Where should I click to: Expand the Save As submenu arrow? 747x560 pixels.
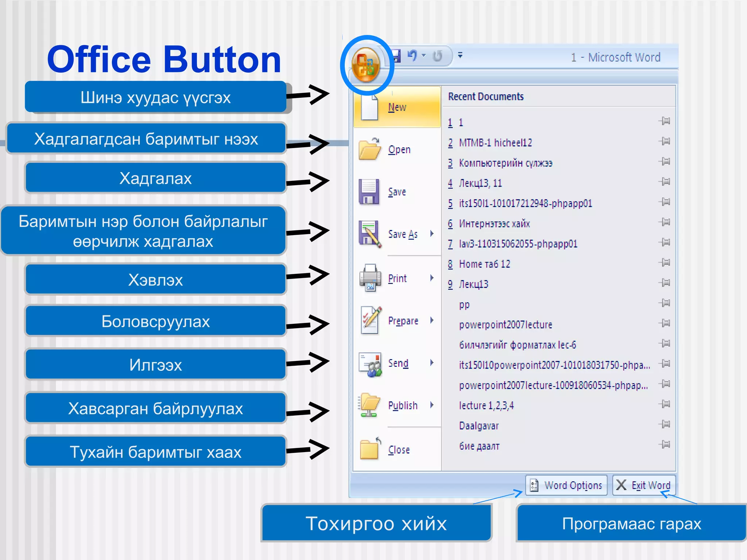pyautogui.click(x=432, y=234)
